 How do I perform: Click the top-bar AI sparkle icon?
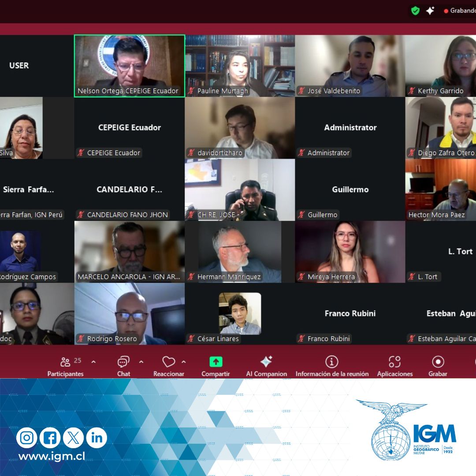[x=430, y=11]
